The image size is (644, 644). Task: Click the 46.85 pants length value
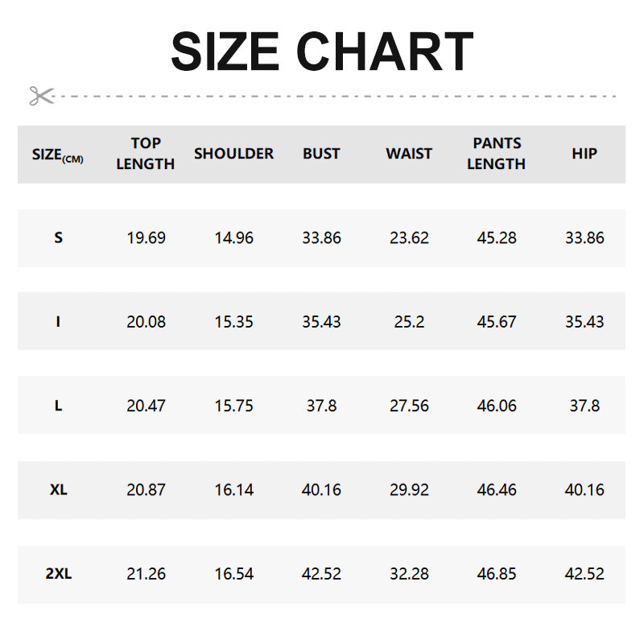coord(497,574)
